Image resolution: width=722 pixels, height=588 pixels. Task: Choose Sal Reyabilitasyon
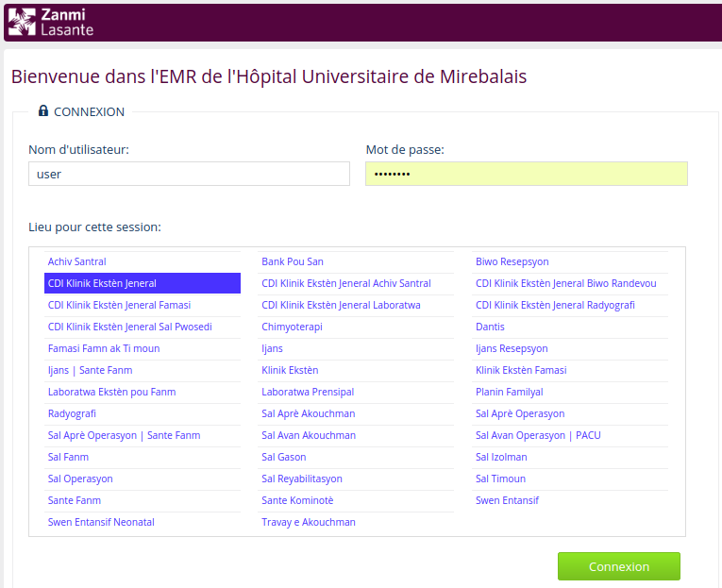[x=356, y=479]
